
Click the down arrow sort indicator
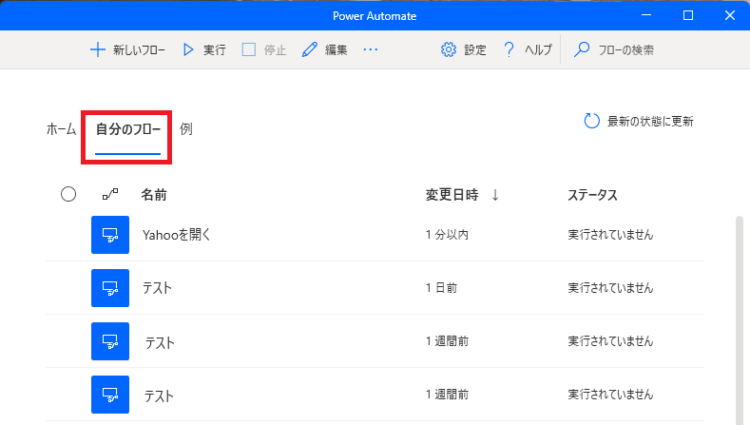pos(496,195)
